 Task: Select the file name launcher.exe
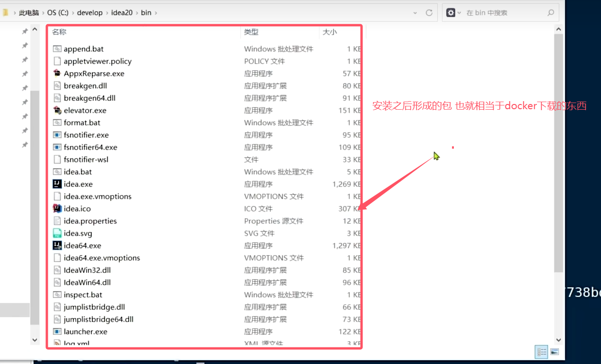point(86,331)
